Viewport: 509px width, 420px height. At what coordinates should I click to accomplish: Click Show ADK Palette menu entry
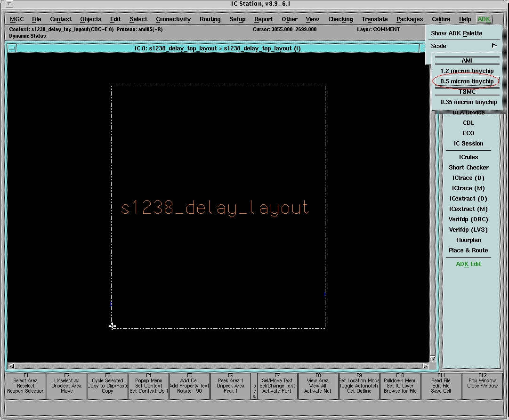456,33
